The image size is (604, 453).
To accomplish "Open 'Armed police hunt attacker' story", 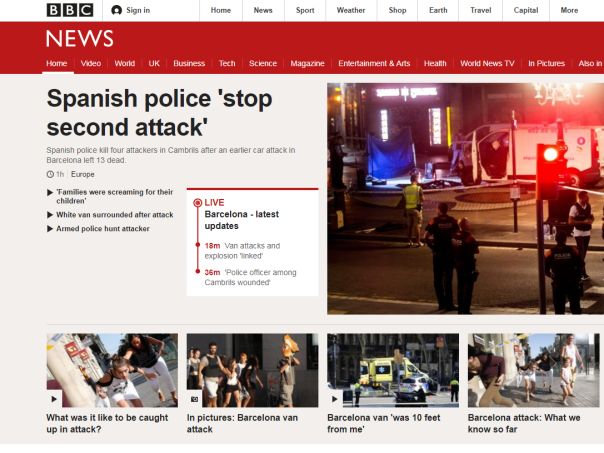I will click(x=103, y=229).
